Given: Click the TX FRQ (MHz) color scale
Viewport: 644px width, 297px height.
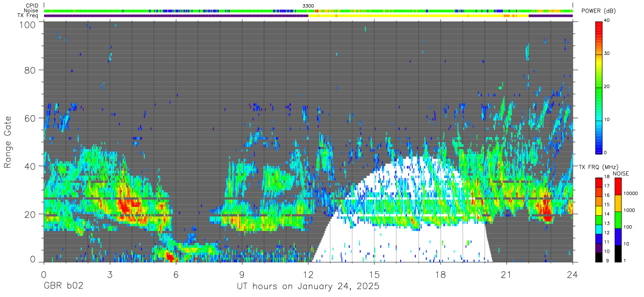Looking at the screenshot, I should pyautogui.click(x=598, y=219).
